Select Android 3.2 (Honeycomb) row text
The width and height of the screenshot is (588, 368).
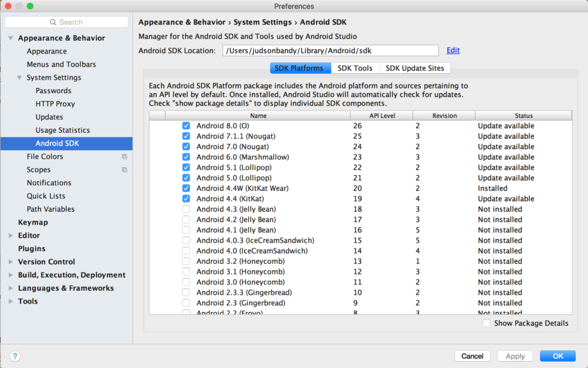tap(241, 261)
